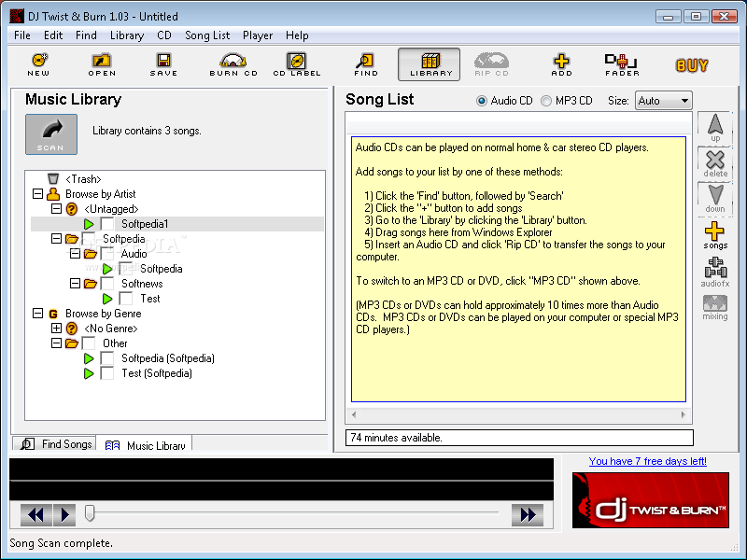747x560 pixels.
Task: Open the mixing icon
Action: tap(715, 308)
